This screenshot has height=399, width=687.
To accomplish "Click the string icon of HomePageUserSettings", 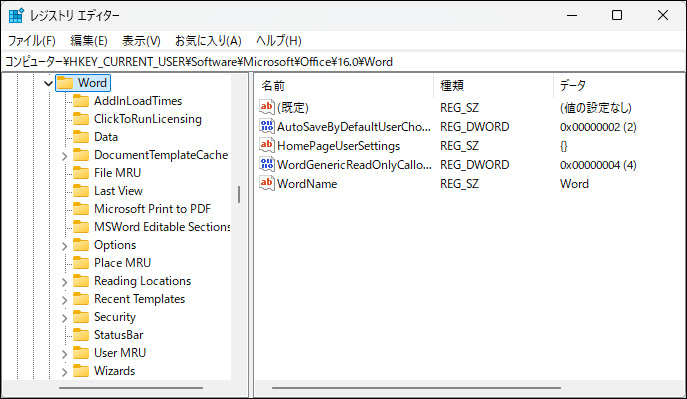I will [x=267, y=145].
